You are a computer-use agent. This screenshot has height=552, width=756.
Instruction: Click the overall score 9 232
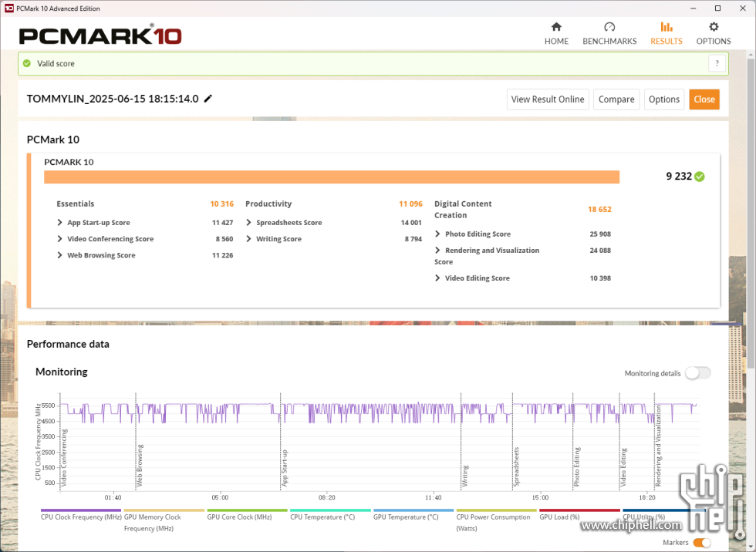(x=679, y=177)
